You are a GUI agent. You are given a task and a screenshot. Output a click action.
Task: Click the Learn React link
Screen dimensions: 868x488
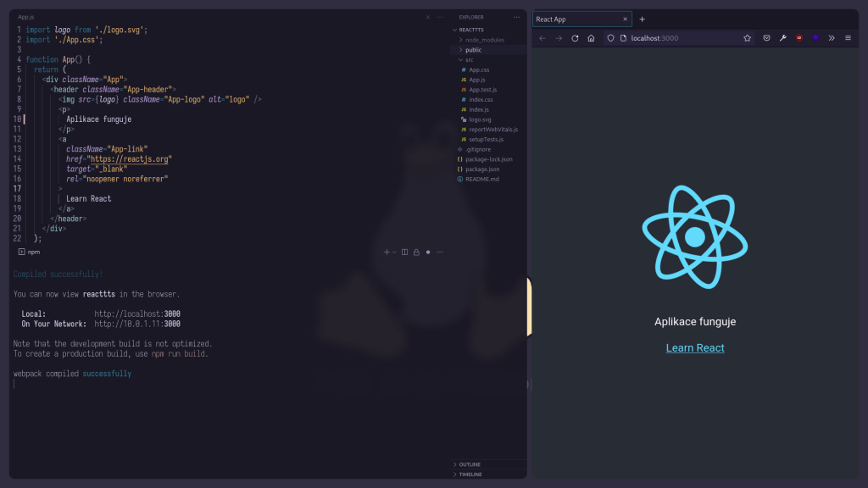[695, 348]
